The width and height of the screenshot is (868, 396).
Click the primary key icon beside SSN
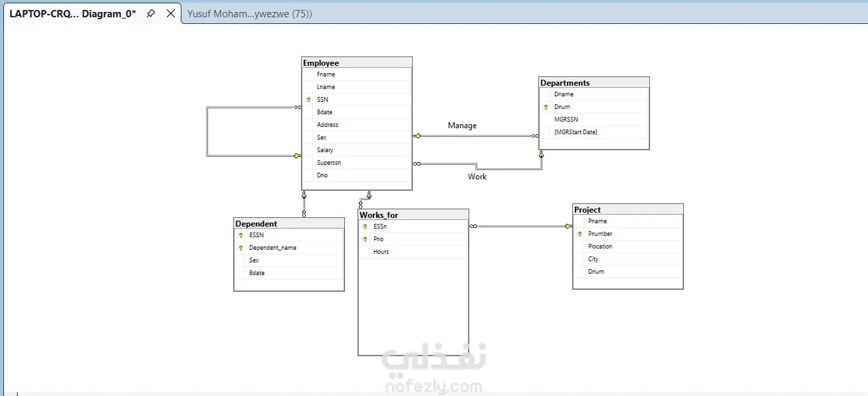click(x=308, y=100)
